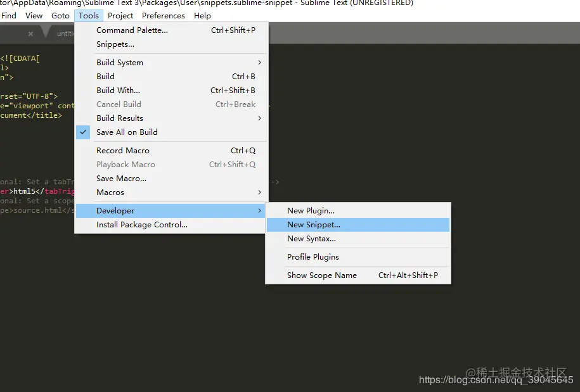Close the snippet file tab
The width and height of the screenshot is (580, 392).
(x=30, y=34)
